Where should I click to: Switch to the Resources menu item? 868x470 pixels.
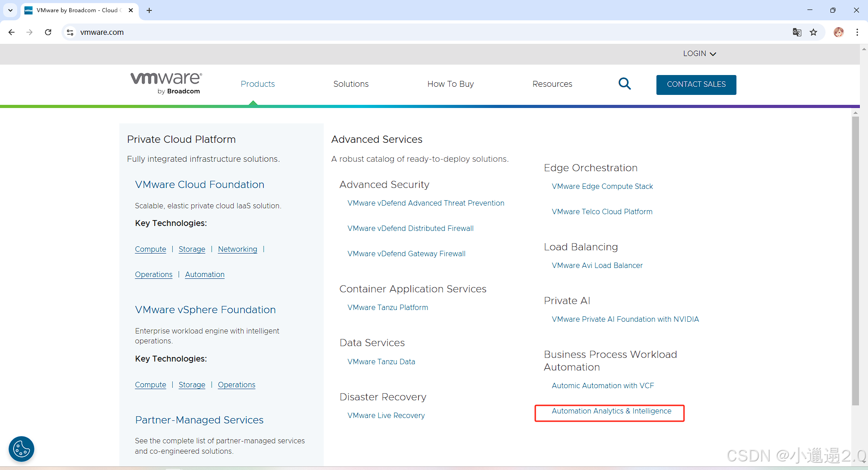552,84
